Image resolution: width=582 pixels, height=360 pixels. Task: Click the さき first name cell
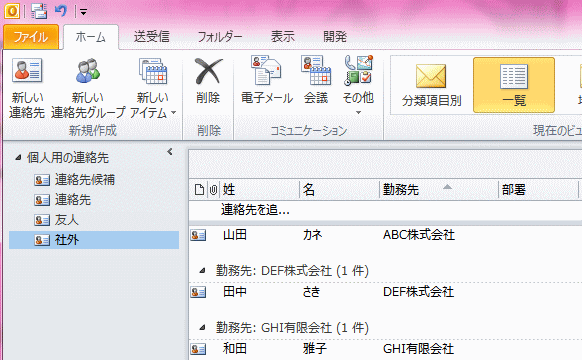point(311,292)
